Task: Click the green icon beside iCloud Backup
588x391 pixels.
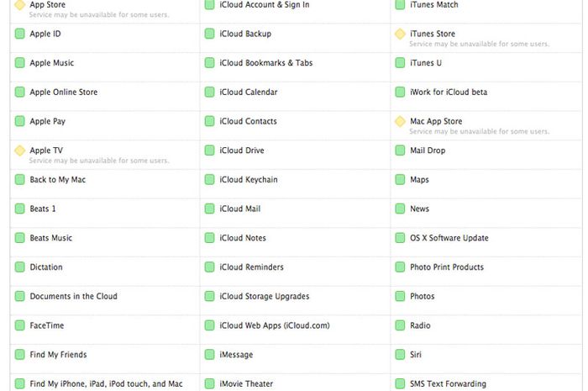Action: 210,34
